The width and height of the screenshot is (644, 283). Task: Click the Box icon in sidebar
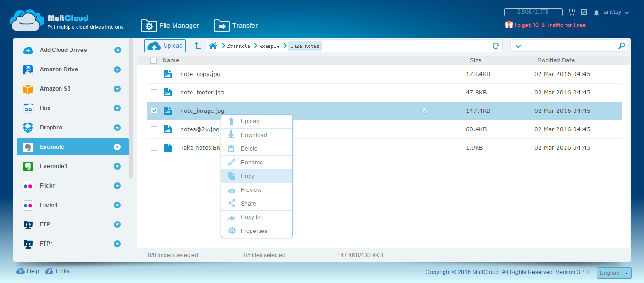point(28,108)
